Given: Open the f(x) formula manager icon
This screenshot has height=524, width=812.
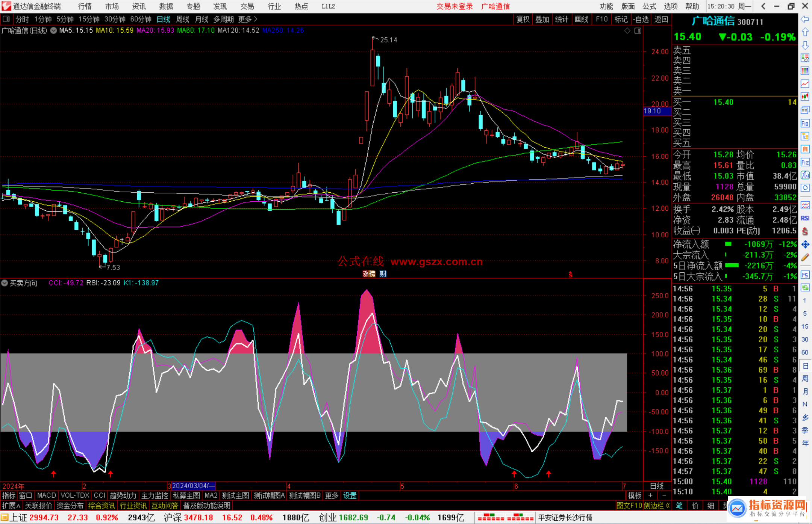Looking at the screenshot, I should coord(805,175).
